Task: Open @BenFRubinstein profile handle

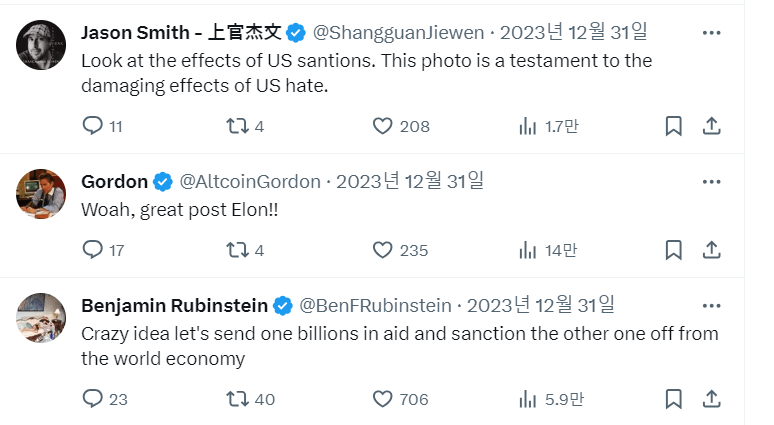Action: [x=375, y=305]
